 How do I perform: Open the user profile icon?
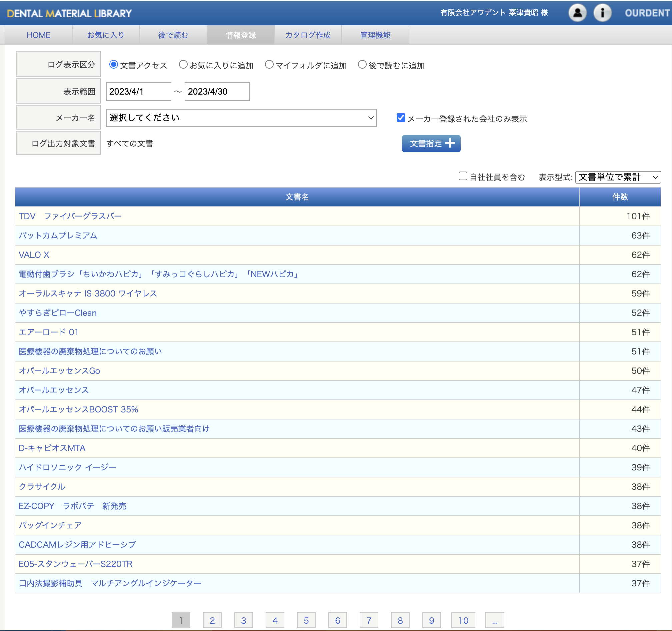tap(577, 13)
